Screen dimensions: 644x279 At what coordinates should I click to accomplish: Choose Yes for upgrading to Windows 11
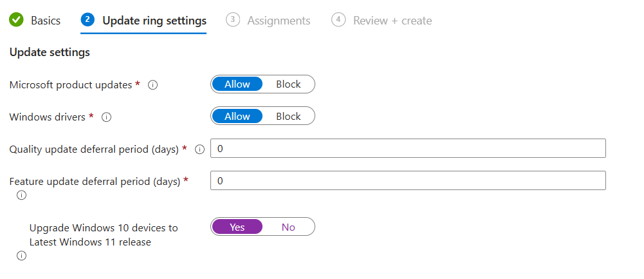click(x=237, y=227)
